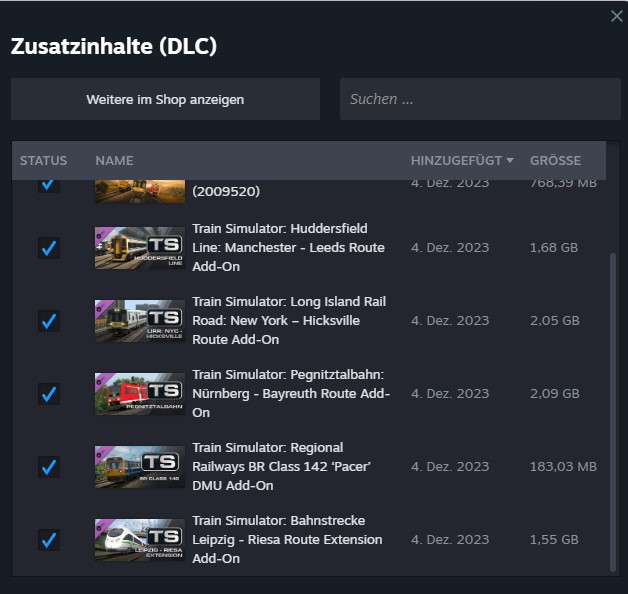This screenshot has height=594, width=628.
Task: Open the Pegnitztalbahn: Nürnberg - Bayreuth entry
Action: [x=288, y=393]
